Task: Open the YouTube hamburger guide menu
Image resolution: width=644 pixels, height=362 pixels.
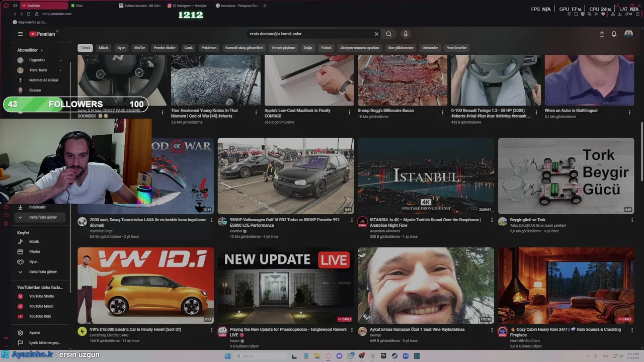Action: click(20, 34)
